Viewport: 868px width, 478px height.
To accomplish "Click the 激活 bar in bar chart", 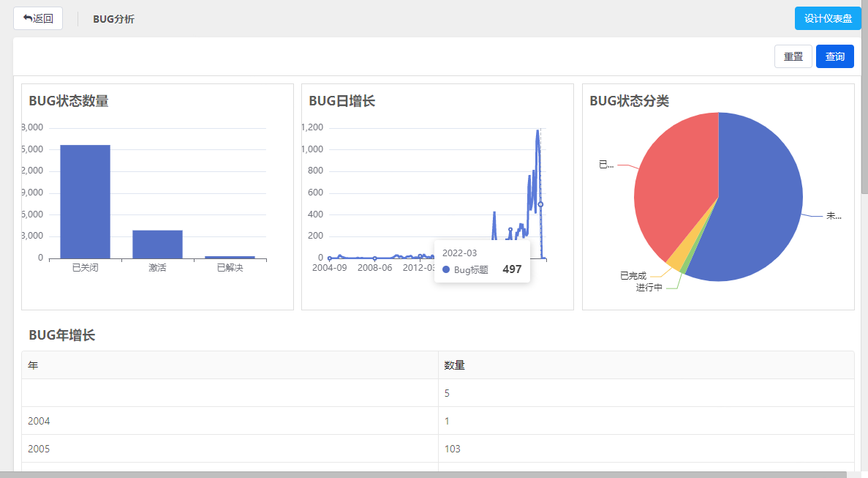I will [157, 244].
